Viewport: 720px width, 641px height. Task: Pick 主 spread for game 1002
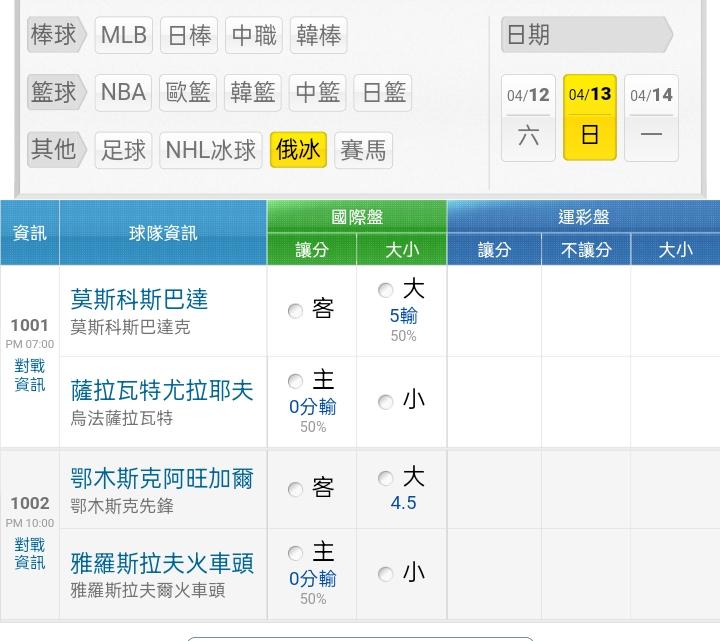point(295,553)
